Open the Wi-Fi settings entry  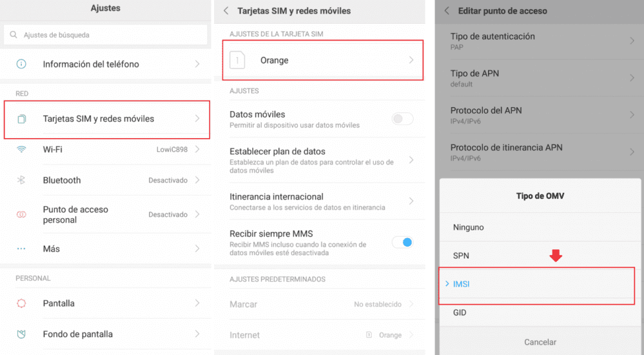point(106,149)
